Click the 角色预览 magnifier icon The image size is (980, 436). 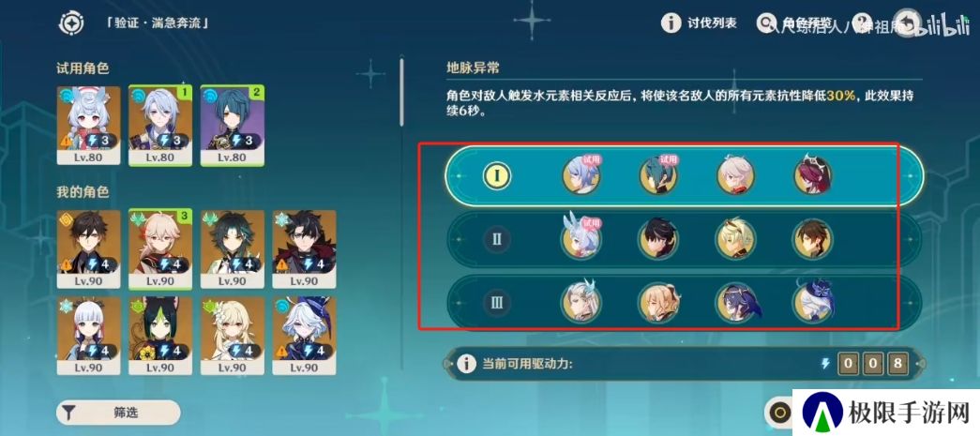pos(764,23)
